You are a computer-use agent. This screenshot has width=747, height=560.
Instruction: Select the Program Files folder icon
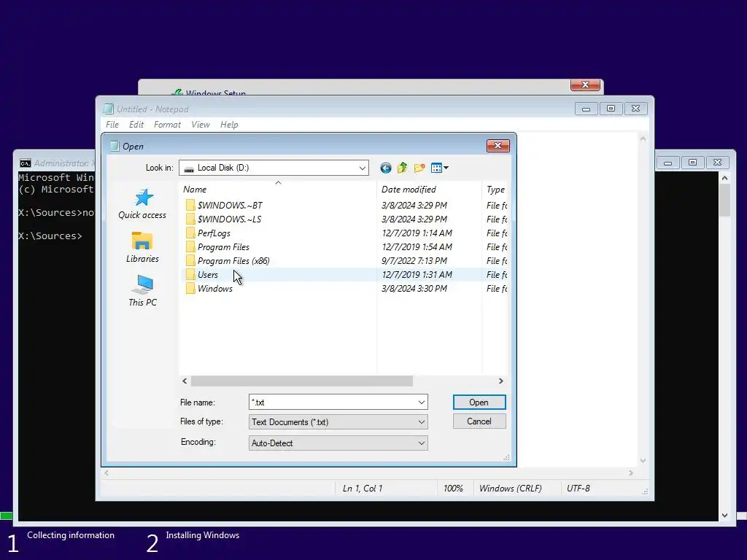[190, 246]
